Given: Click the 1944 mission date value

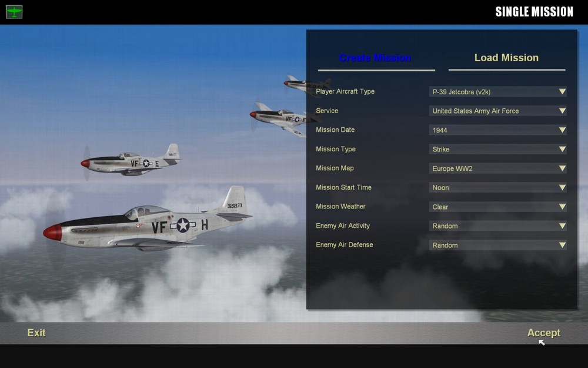Looking at the screenshot, I should tap(439, 130).
